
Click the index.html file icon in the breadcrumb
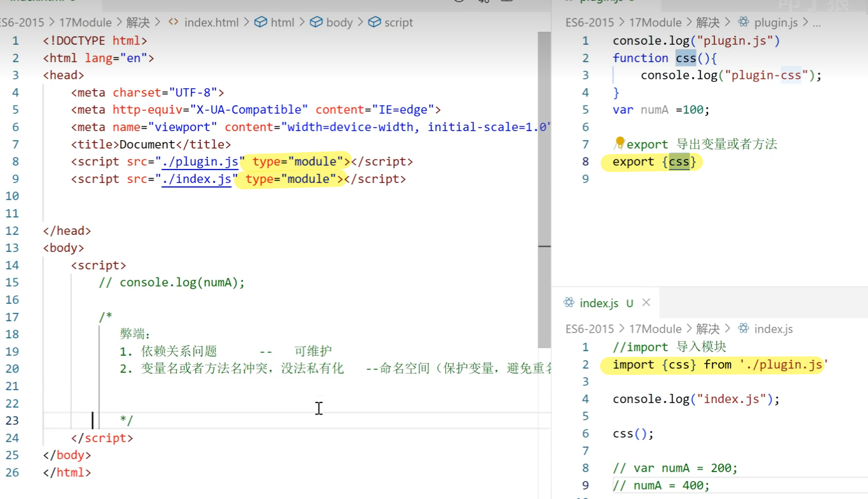click(x=173, y=22)
